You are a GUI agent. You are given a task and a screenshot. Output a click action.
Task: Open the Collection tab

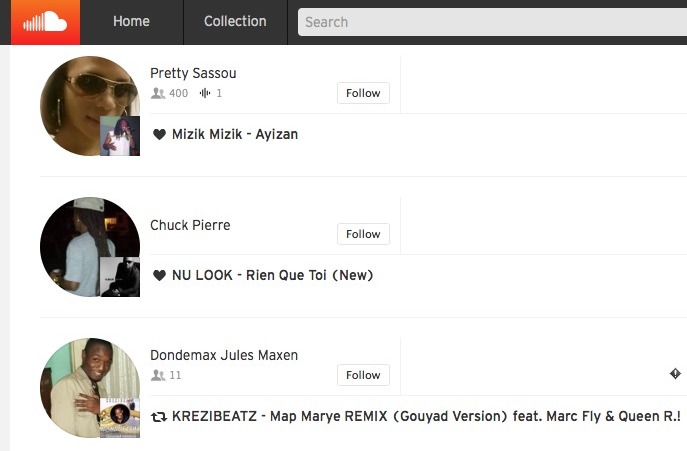tap(235, 21)
